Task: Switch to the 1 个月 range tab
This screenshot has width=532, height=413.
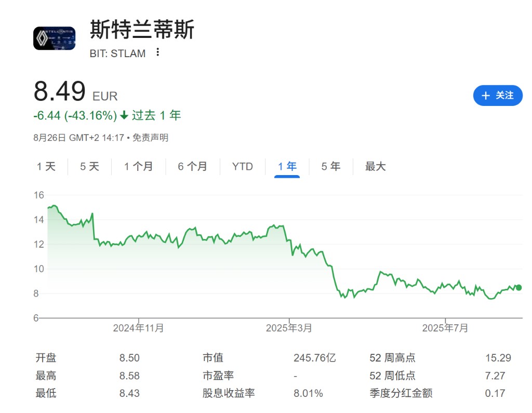Action: point(138,167)
